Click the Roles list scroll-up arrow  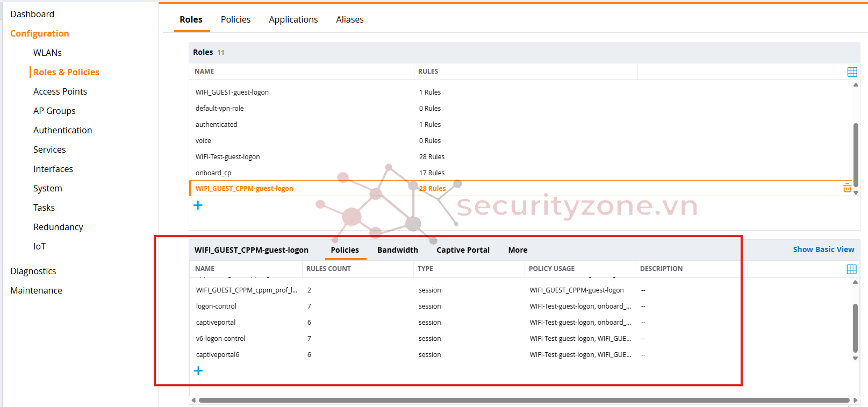(x=856, y=85)
